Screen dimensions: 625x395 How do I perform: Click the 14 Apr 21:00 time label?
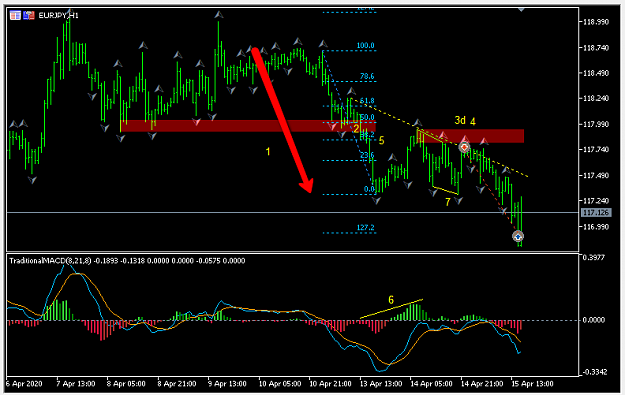click(x=482, y=384)
